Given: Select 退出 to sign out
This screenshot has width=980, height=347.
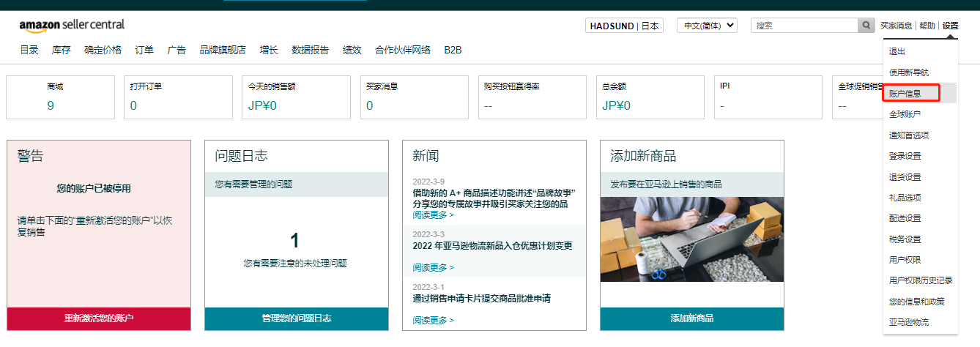Looking at the screenshot, I should (x=897, y=52).
